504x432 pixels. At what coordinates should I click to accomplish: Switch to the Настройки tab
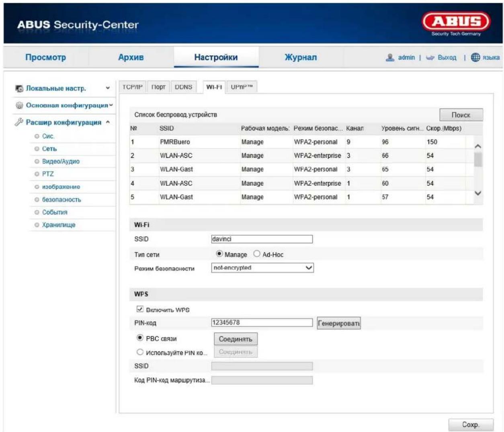[x=216, y=57]
